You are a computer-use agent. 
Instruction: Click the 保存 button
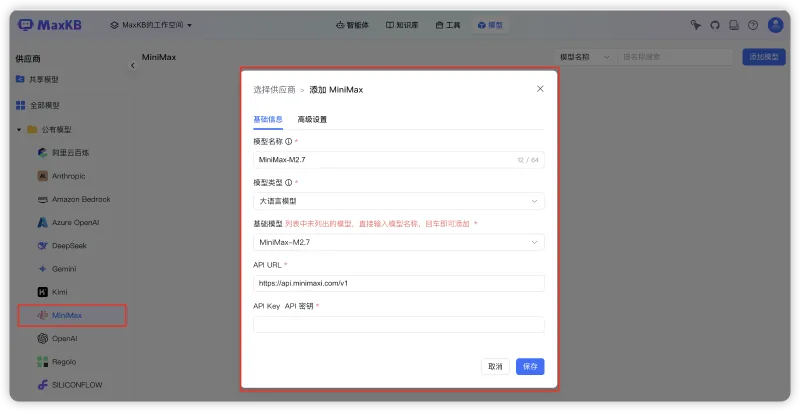(530, 367)
